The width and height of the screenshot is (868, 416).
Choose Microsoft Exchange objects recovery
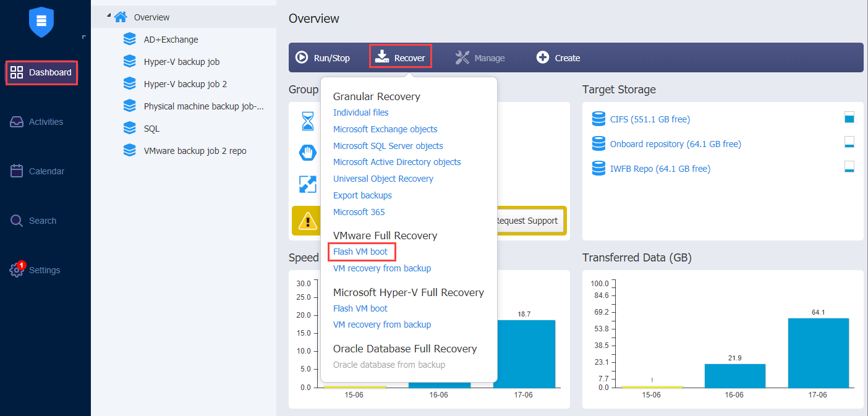(385, 129)
